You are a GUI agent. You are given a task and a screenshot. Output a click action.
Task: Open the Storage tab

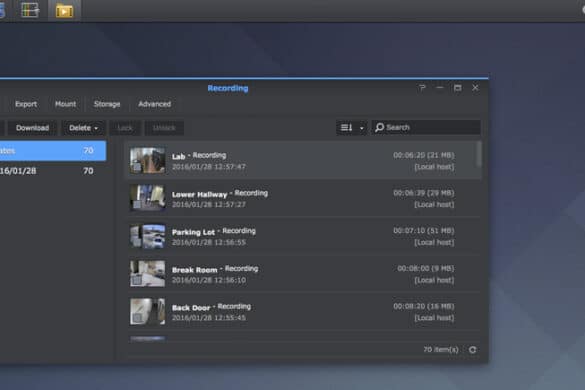tap(107, 104)
